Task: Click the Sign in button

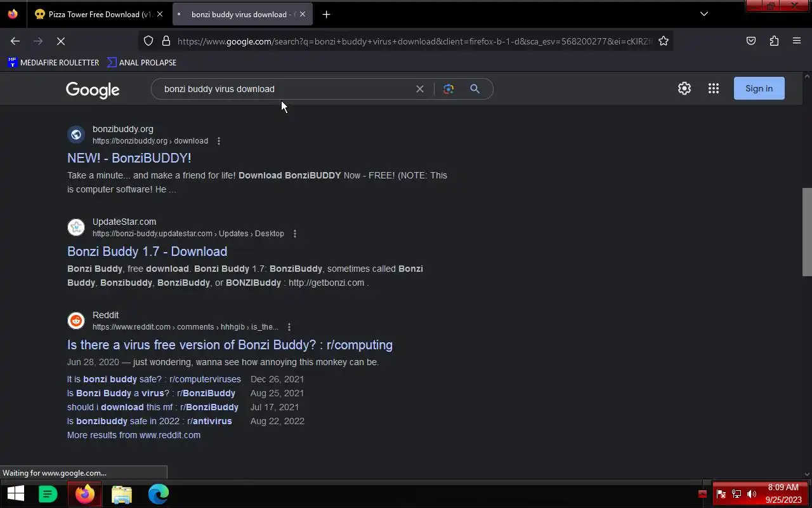Action: point(759,88)
